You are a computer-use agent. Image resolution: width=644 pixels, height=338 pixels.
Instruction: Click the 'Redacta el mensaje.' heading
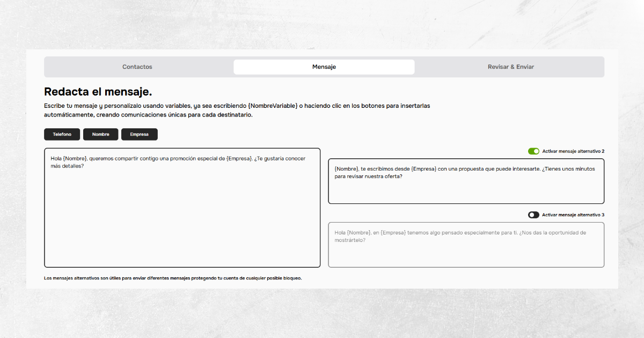[98, 92]
